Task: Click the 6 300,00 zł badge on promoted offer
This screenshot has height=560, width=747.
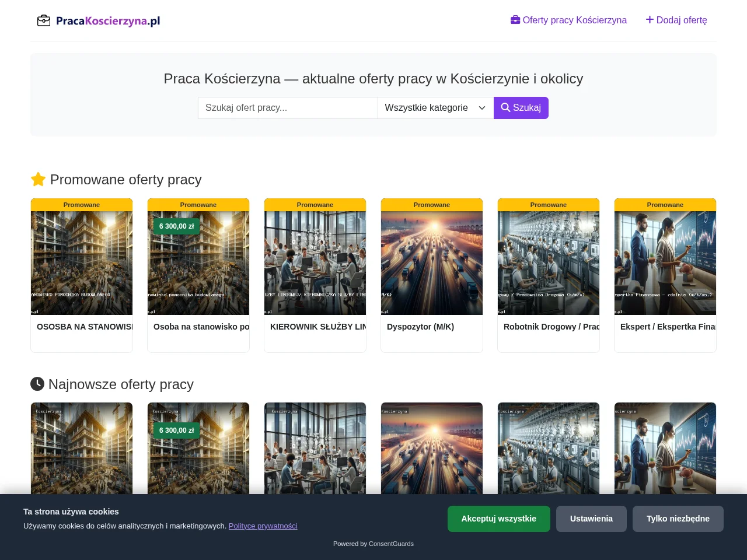Action: [176, 226]
